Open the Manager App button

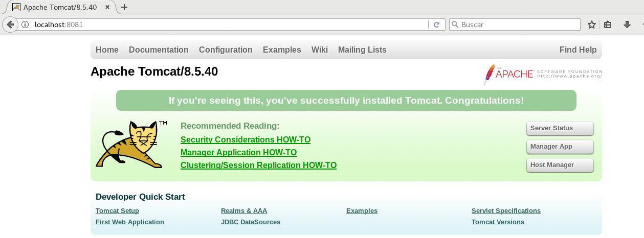pos(560,147)
